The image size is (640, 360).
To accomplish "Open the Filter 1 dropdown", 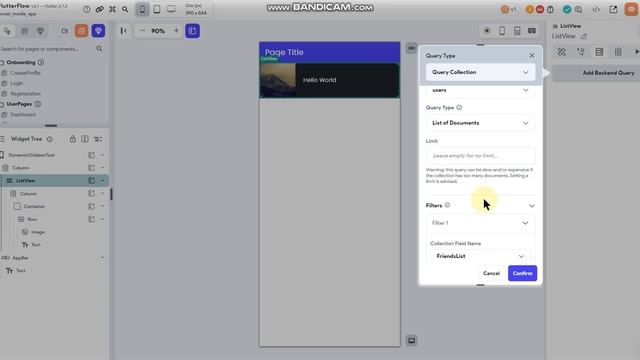I will click(x=480, y=223).
